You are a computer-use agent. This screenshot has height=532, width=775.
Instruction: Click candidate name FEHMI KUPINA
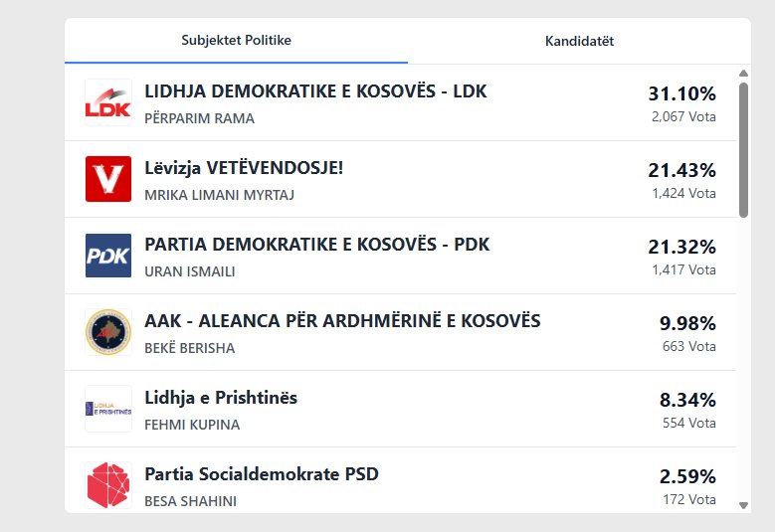tap(192, 425)
